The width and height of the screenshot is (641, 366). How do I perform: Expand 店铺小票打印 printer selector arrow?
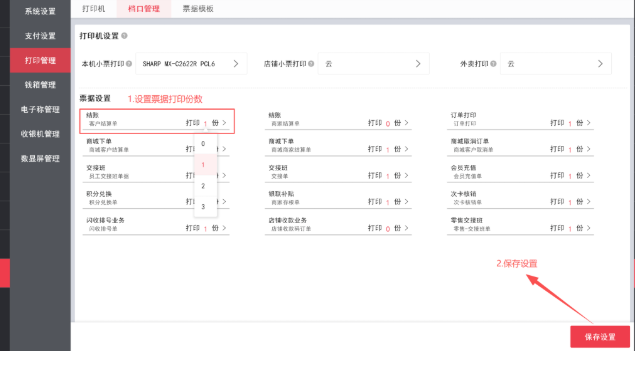[418, 64]
